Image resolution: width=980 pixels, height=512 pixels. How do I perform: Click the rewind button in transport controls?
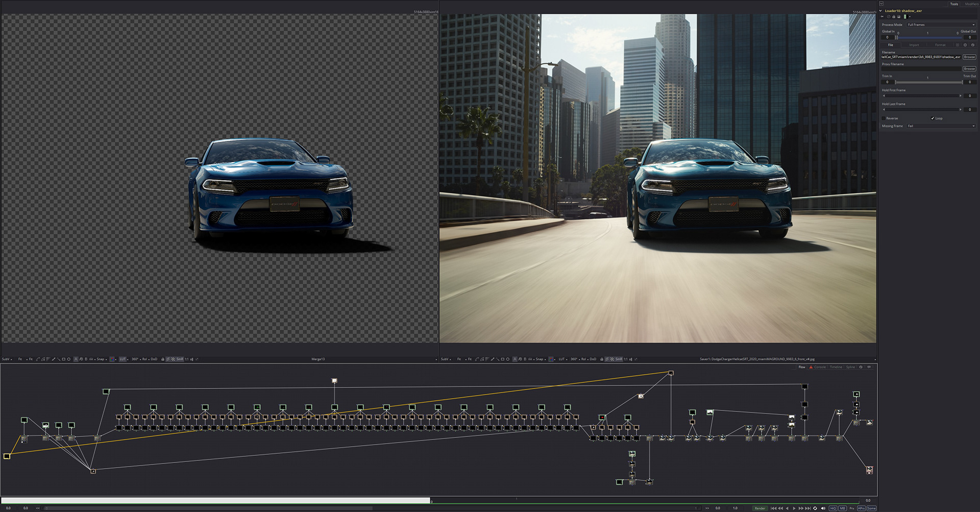tap(780, 508)
